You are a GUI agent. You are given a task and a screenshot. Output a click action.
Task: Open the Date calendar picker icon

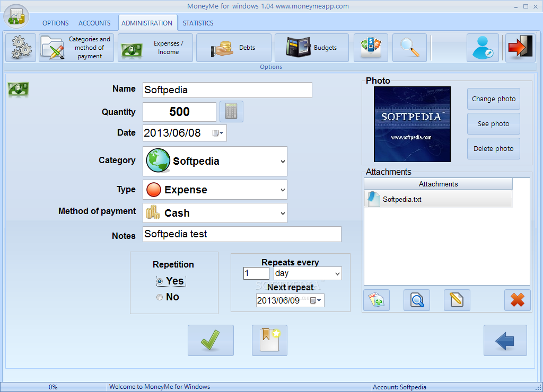[x=218, y=133]
